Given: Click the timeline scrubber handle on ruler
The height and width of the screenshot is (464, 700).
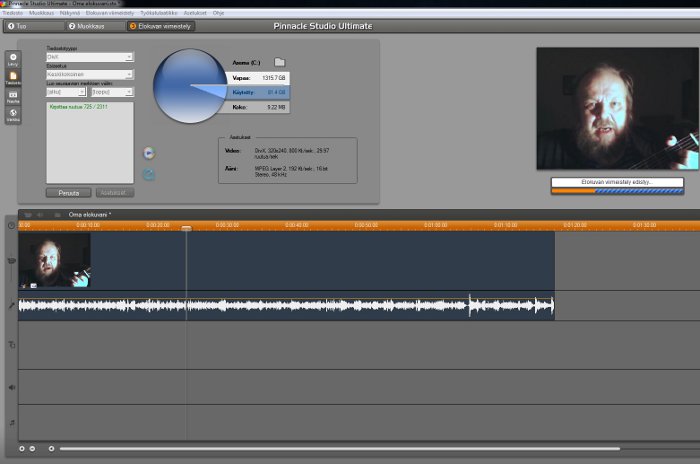Looking at the screenshot, I should tap(187, 228).
